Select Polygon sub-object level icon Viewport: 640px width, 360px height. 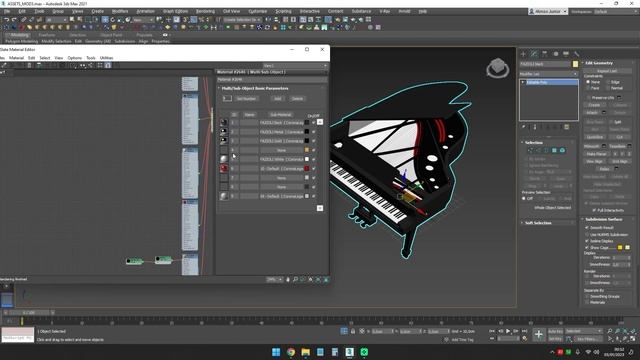[554, 151]
